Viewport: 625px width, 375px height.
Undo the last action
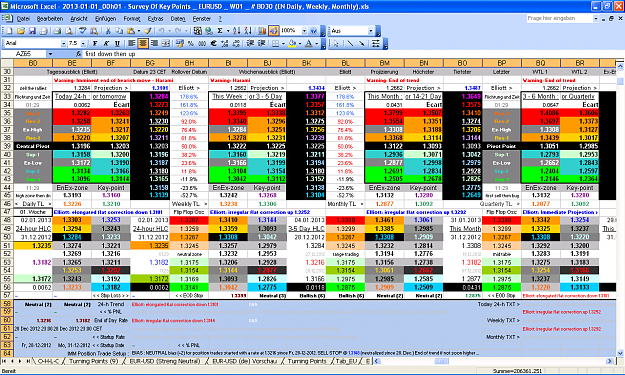pos(161,31)
